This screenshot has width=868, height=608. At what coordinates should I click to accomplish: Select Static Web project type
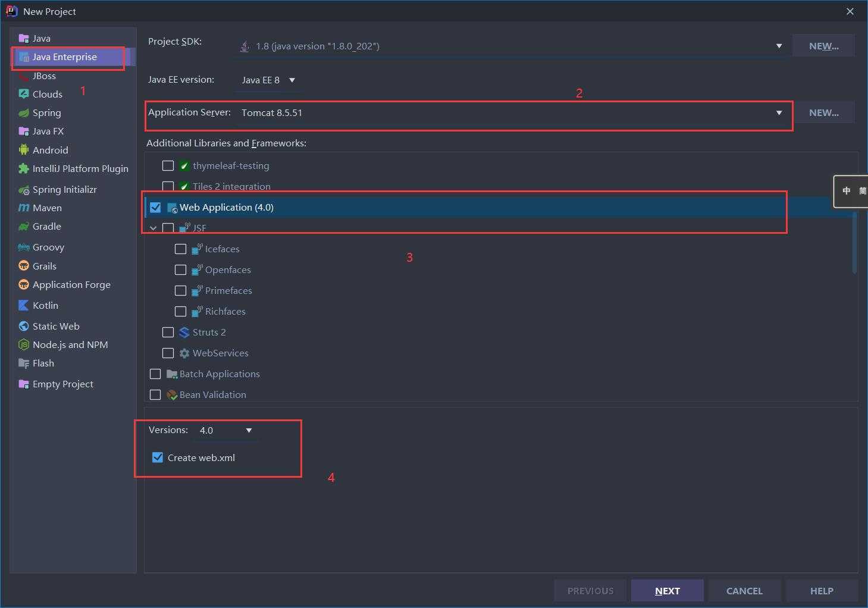click(56, 326)
